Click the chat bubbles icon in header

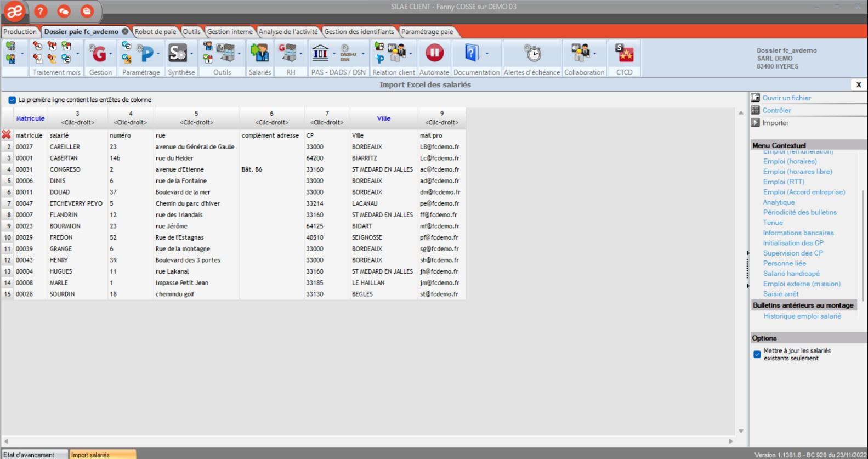pyautogui.click(x=64, y=11)
